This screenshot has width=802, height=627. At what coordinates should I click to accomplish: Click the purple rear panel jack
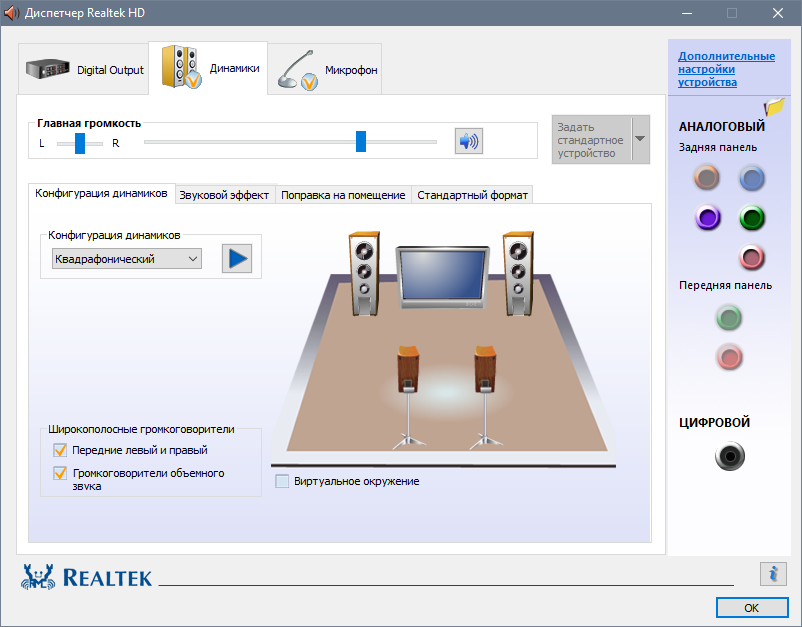[x=708, y=218]
